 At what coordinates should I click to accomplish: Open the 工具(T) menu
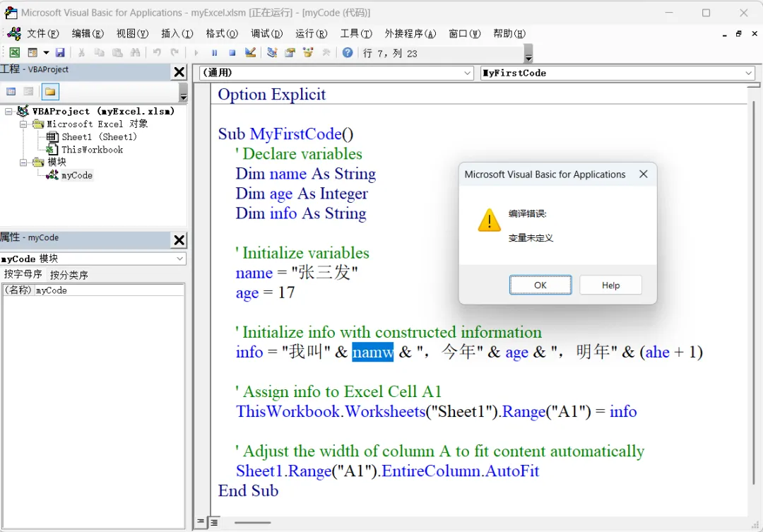point(356,34)
